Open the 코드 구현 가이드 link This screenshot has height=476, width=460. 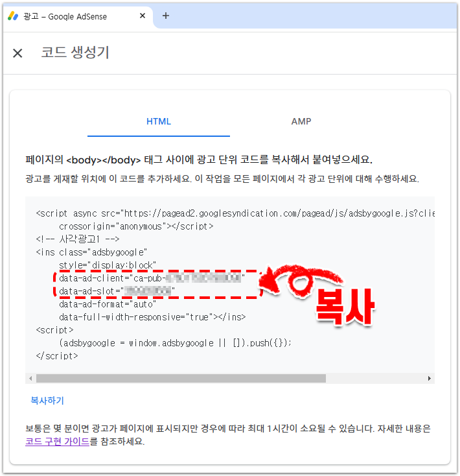pos(57,441)
